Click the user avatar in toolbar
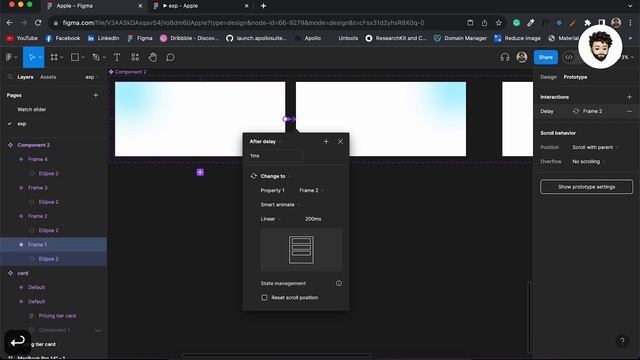 (522, 58)
